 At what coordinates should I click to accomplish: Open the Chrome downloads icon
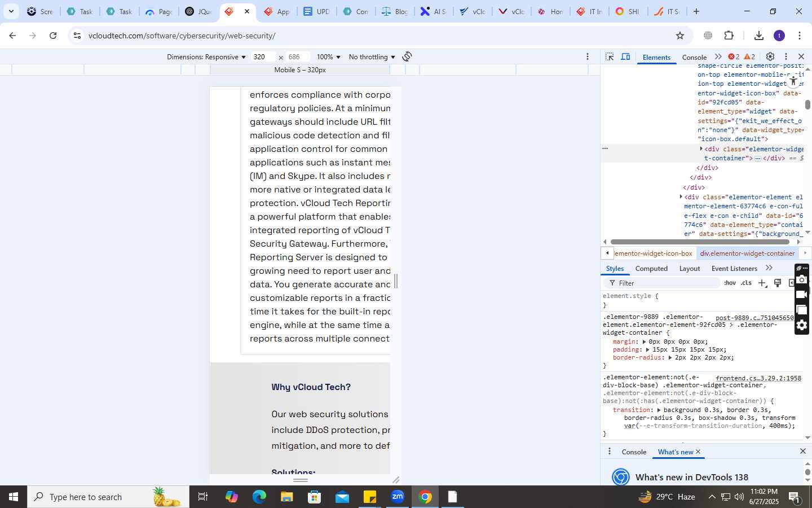tap(759, 36)
